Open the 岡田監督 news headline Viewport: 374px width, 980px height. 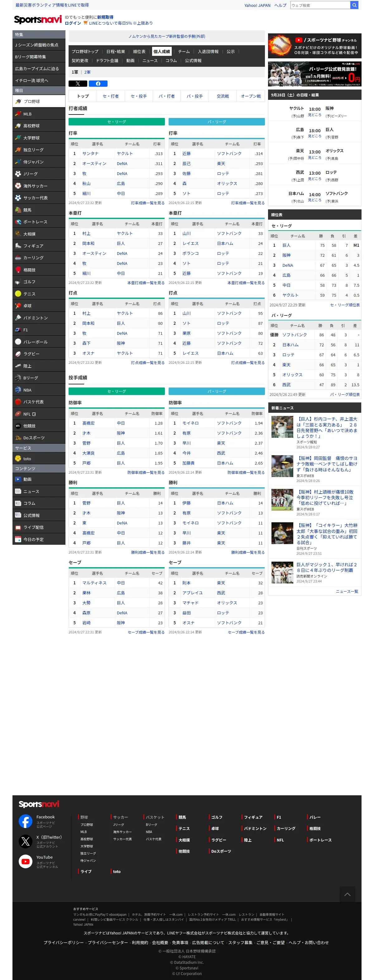[327, 464]
